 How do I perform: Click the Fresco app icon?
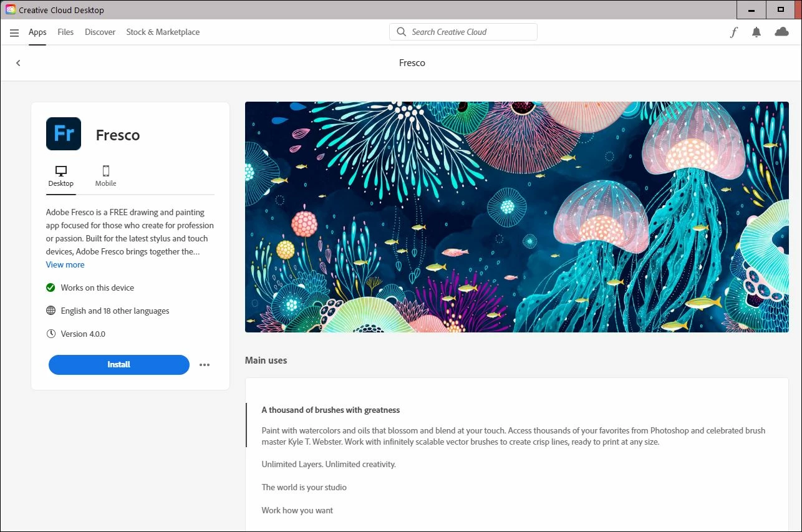pyautogui.click(x=64, y=133)
